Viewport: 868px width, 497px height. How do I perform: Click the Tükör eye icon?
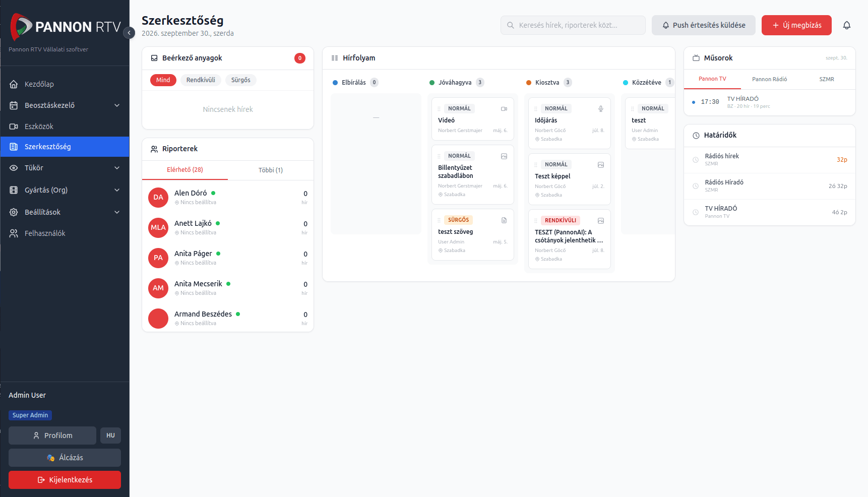[x=14, y=168]
